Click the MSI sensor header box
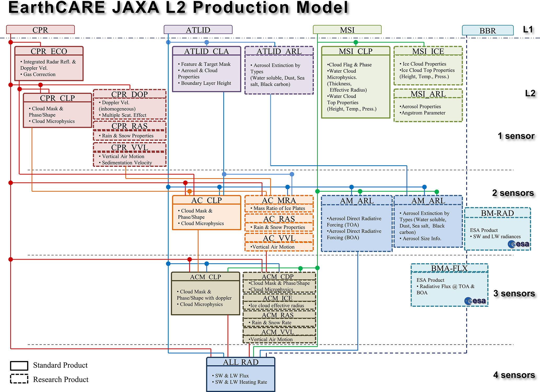The image size is (540, 392). [x=347, y=30]
